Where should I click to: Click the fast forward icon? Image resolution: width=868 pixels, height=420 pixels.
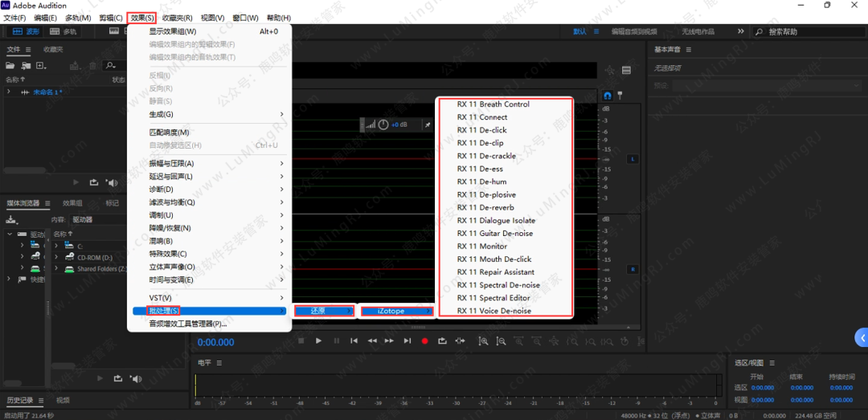point(389,341)
